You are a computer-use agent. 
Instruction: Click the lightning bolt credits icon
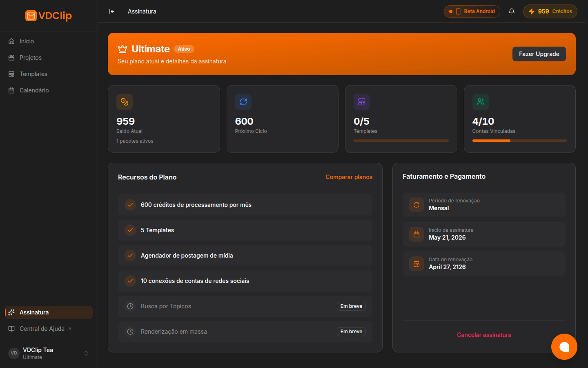532,11
